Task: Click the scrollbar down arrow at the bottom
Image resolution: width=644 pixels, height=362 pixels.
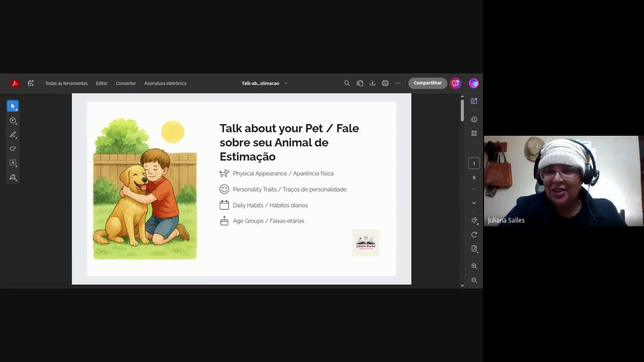Action: pyautogui.click(x=462, y=286)
